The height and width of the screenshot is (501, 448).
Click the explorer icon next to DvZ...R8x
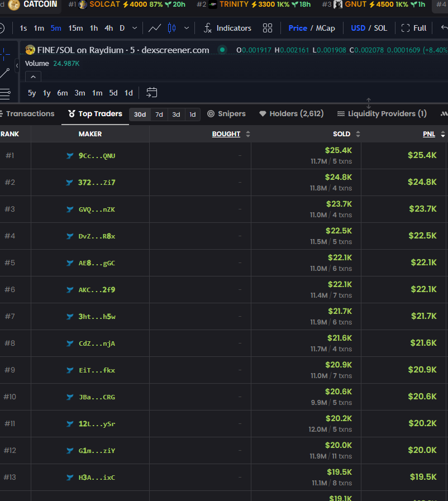[x=70, y=236]
